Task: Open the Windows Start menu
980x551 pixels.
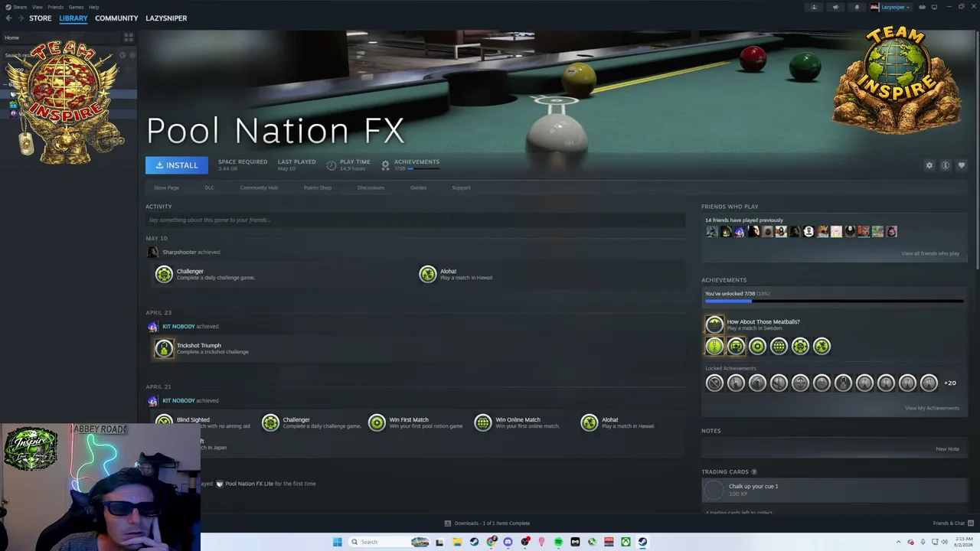Action: [x=338, y=542]
